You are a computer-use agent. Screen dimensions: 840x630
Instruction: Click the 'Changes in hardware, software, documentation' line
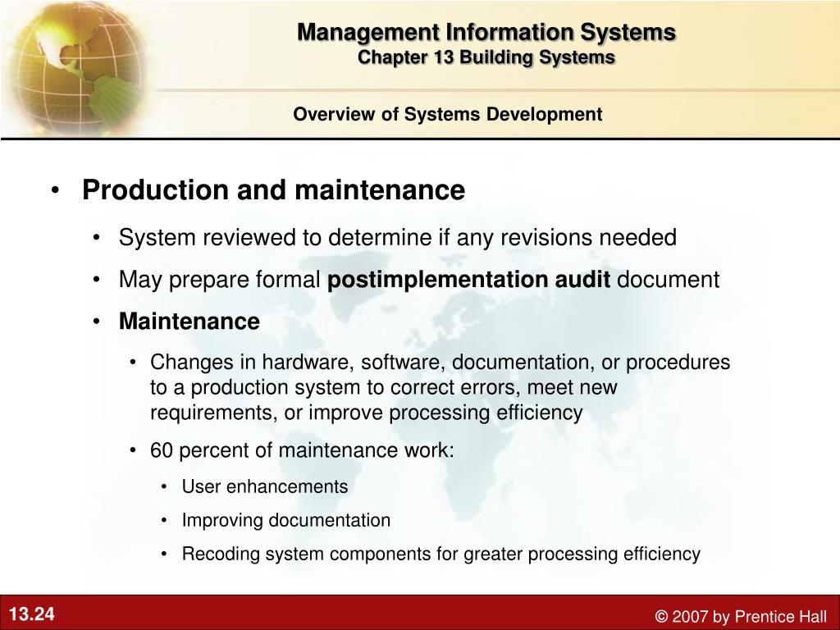pyautogui.click(x=440, y=362)
